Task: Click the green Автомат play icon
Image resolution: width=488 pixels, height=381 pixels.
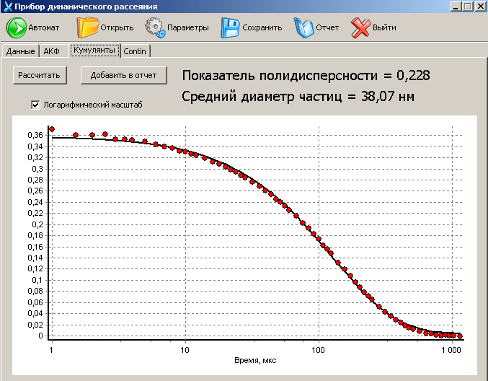Action: (16, 28)
